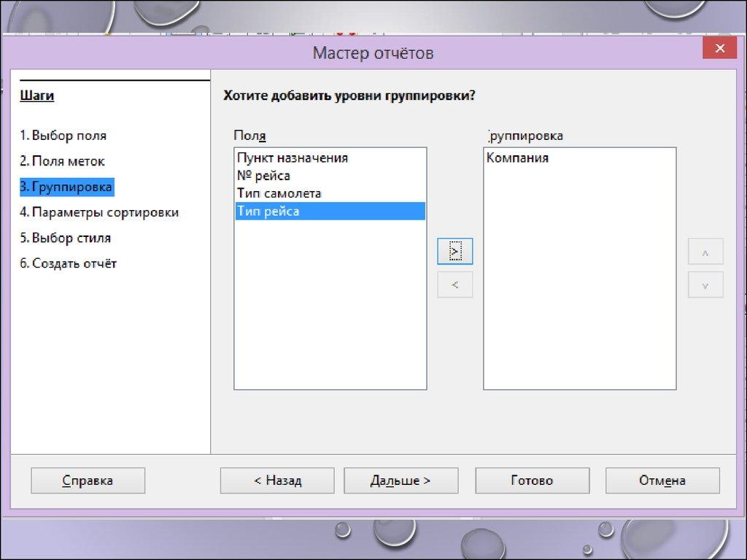
Task: Open step 2 'Поля меток'
Action: (x=62, y=161)
